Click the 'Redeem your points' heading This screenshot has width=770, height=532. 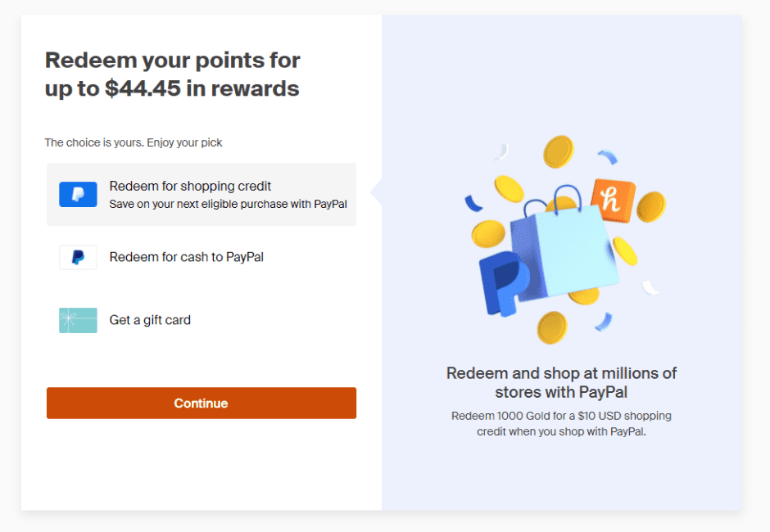tap(172, 72)
